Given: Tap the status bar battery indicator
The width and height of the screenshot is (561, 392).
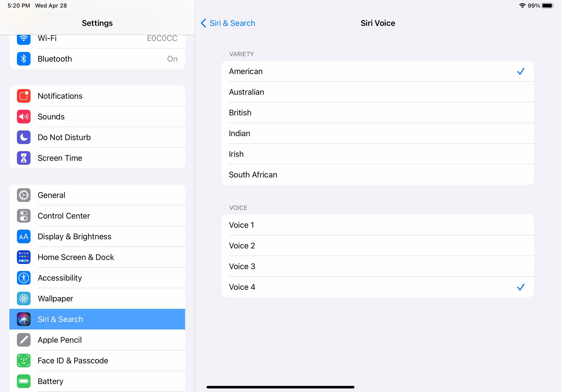Looking at the screenshot, I should point(548,6).
